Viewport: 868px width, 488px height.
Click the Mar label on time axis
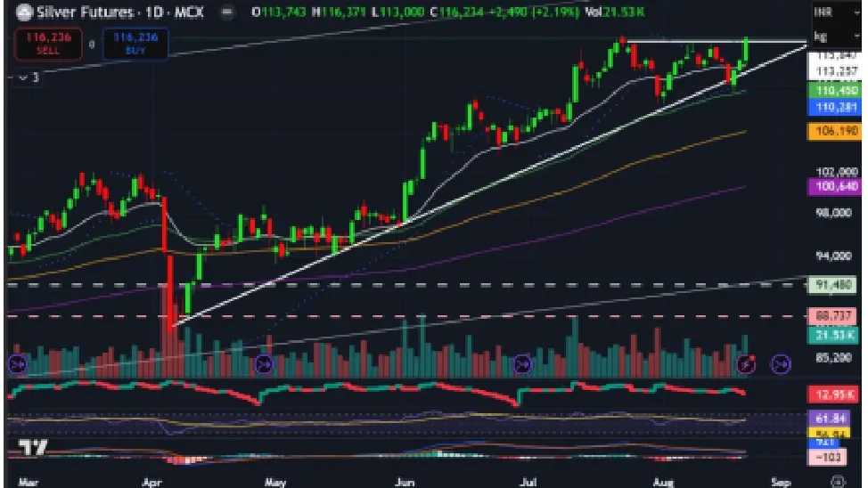pyautogui.click(x=29, y=483)
